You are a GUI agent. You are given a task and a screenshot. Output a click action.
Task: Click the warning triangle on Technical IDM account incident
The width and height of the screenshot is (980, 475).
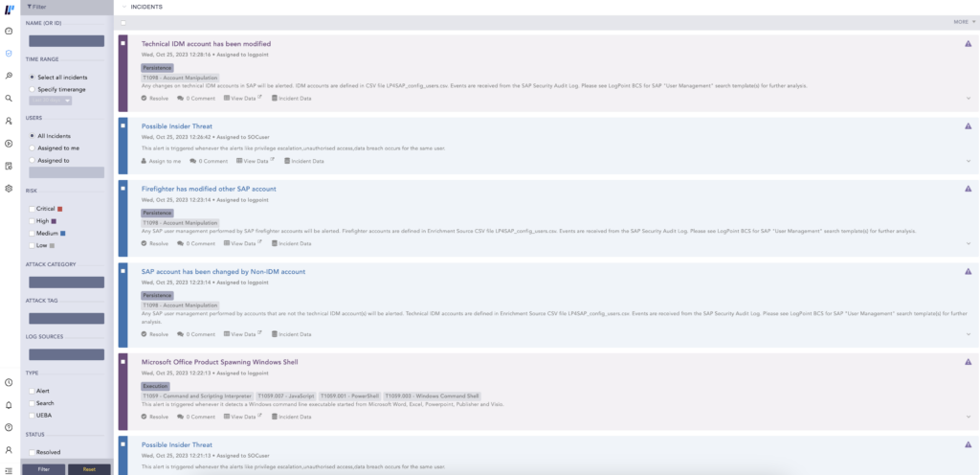(969, 44)
